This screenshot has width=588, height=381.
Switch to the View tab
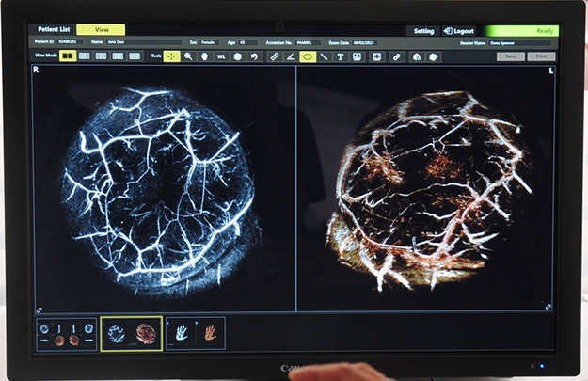click(99, 30)
